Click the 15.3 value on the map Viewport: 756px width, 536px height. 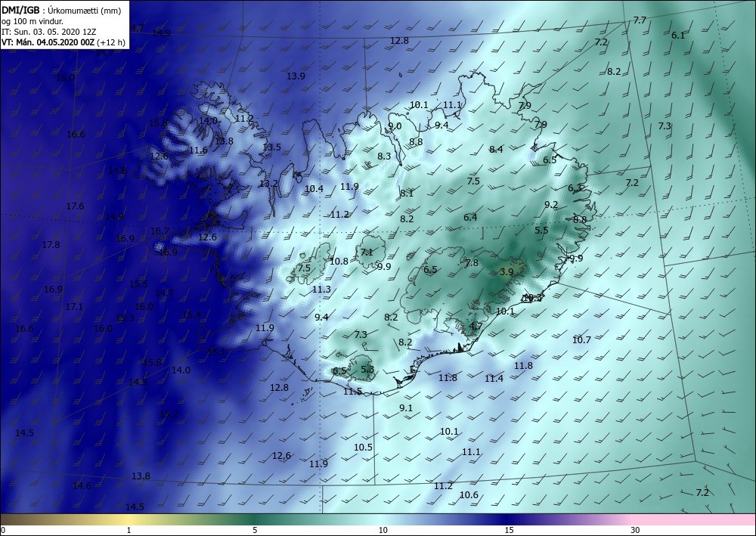point(125,318)
